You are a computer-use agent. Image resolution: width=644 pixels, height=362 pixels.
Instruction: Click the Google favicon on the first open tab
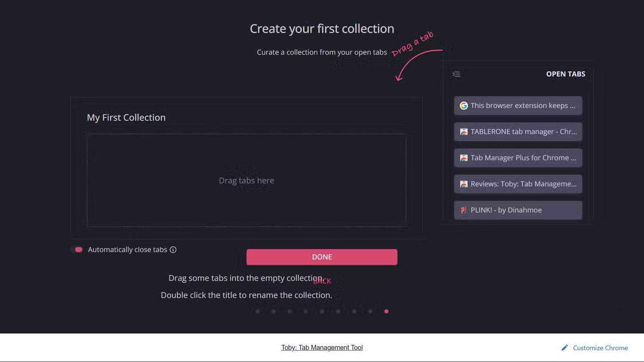click(464, 106)
